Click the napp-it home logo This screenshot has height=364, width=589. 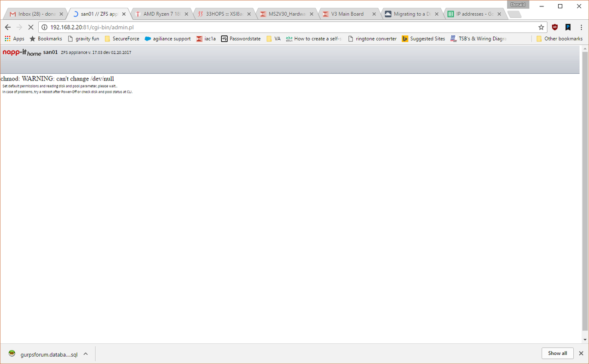pos(22,52)
